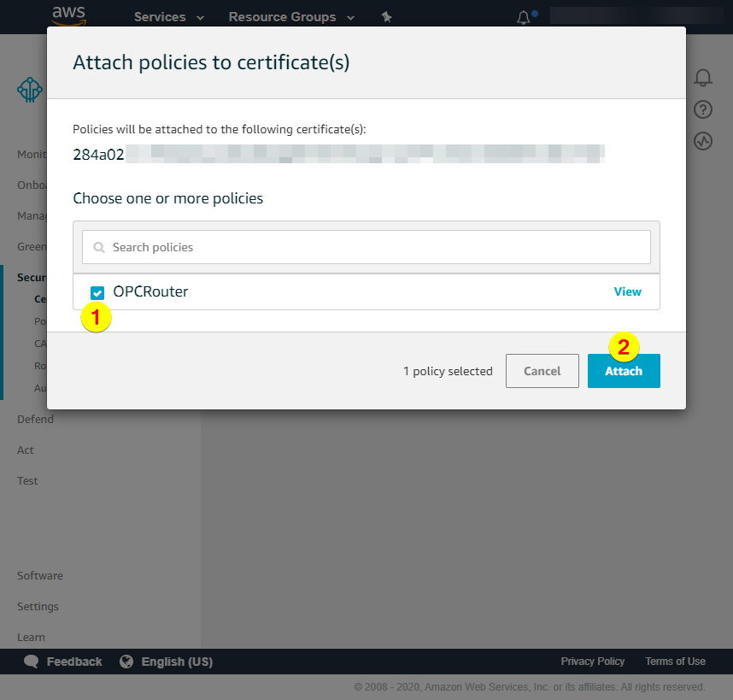Click the activity monitor pulse icon
This screenshot has width=733, height=700.
coord(702,141)
